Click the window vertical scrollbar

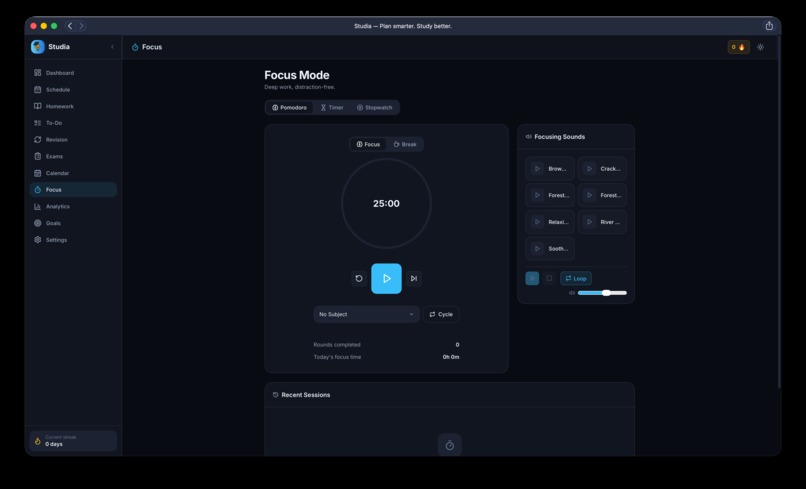point(779,211)
